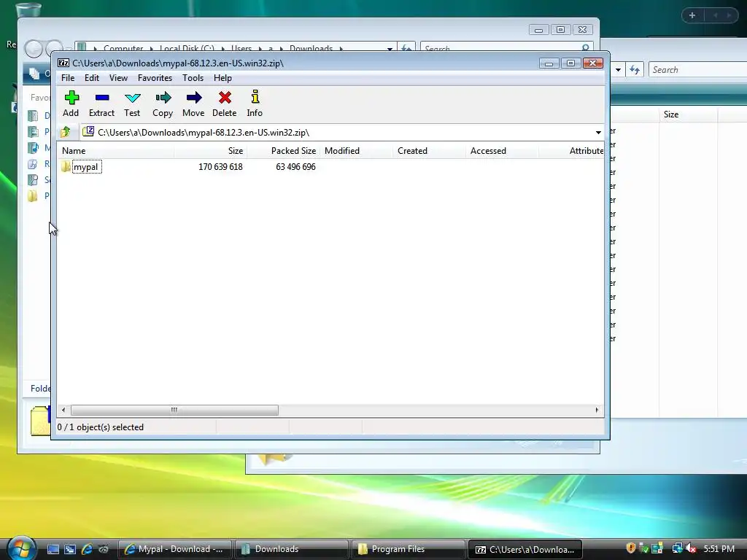
Task: Click the Add toolbar icon
Action: tap(71, 98)
